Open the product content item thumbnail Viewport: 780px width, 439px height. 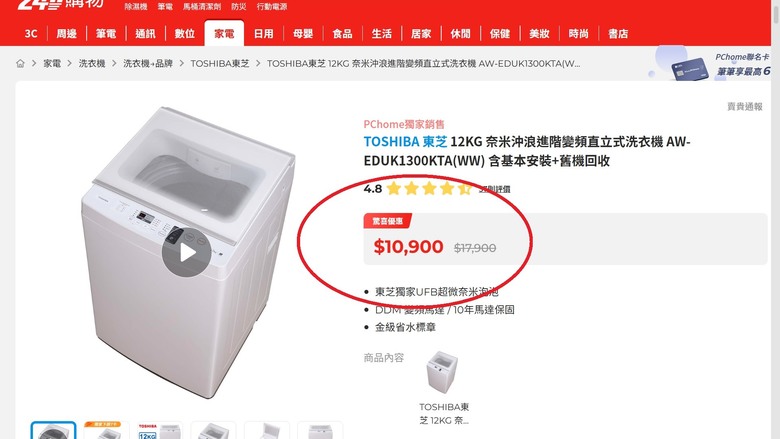pos(442,373)
